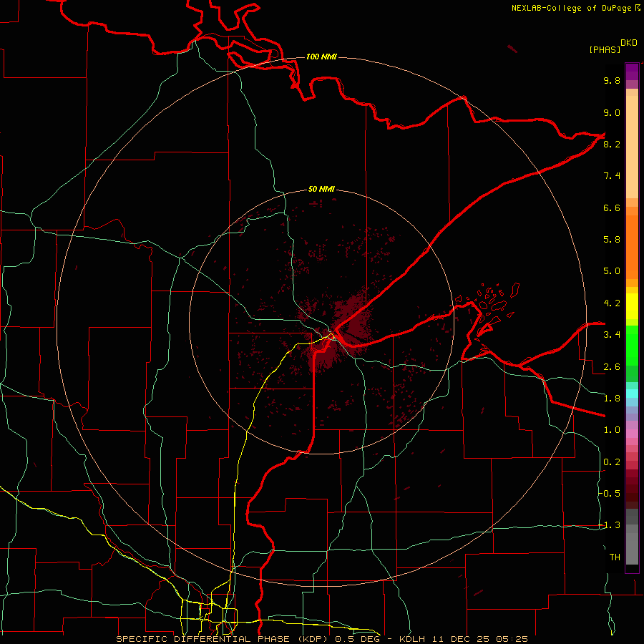Screen dimensions: 644x644
Task: Select the 7.4 legend value
Action: point(612,176)
